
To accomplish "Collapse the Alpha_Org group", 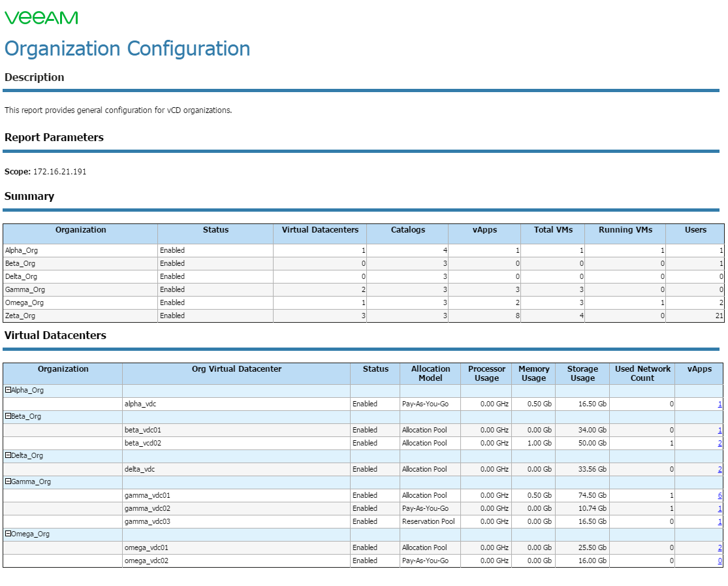I will (x=8, y=390).
